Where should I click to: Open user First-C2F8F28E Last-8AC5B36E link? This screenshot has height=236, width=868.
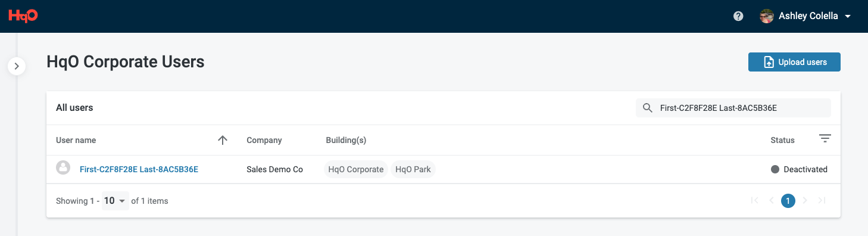139,169
